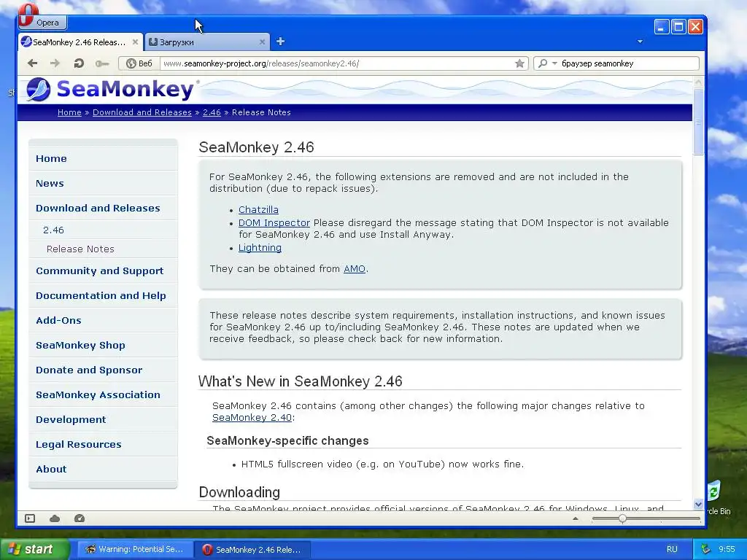Follow the AMO link
This screenshot has height=560, width=747.
pyautogui.click(x=355, y=268)
